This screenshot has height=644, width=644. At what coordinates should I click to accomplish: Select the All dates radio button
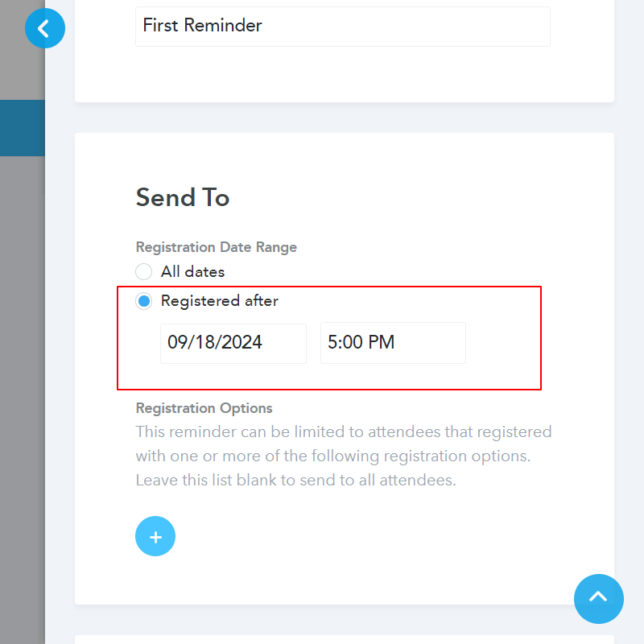(144, 272)
